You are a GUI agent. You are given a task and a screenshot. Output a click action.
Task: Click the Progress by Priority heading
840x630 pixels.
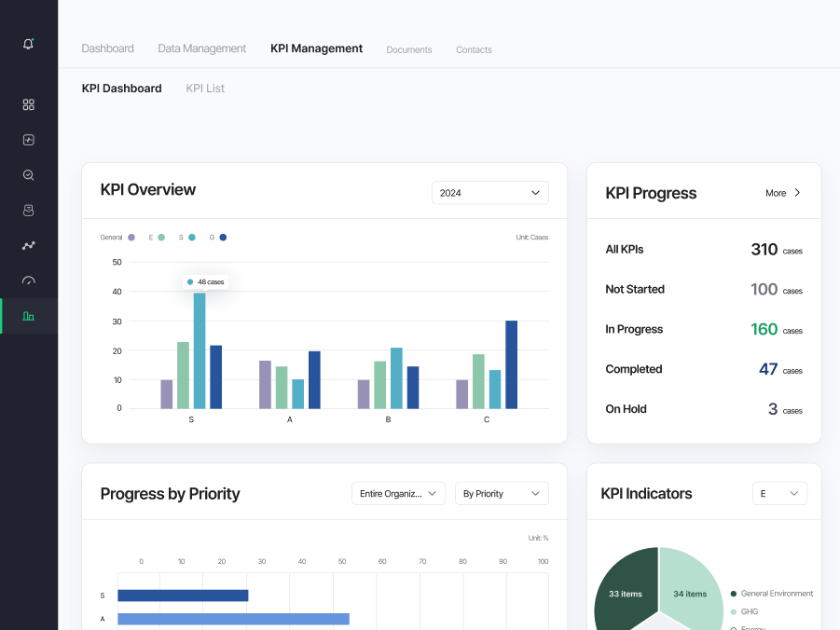[x=170, y=493]
